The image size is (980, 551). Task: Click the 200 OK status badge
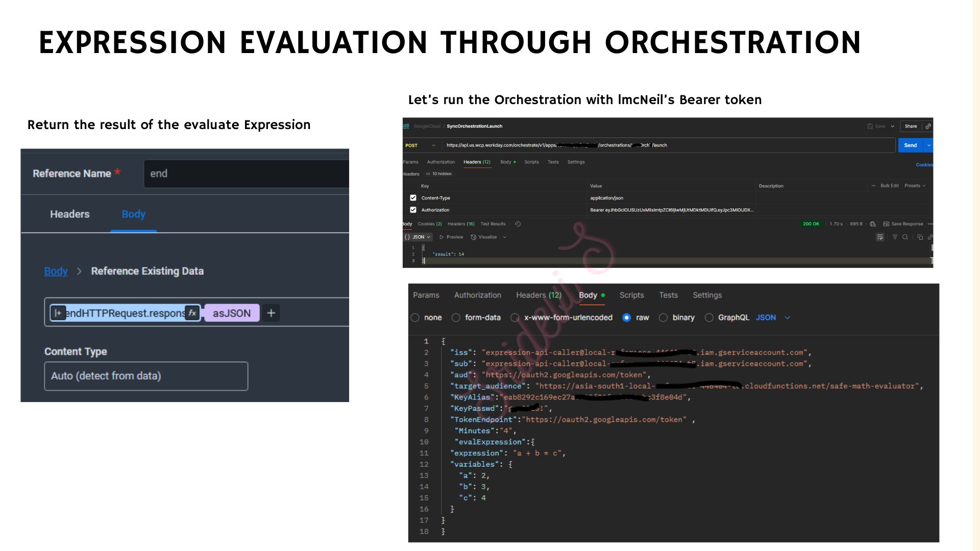point(811,224)
